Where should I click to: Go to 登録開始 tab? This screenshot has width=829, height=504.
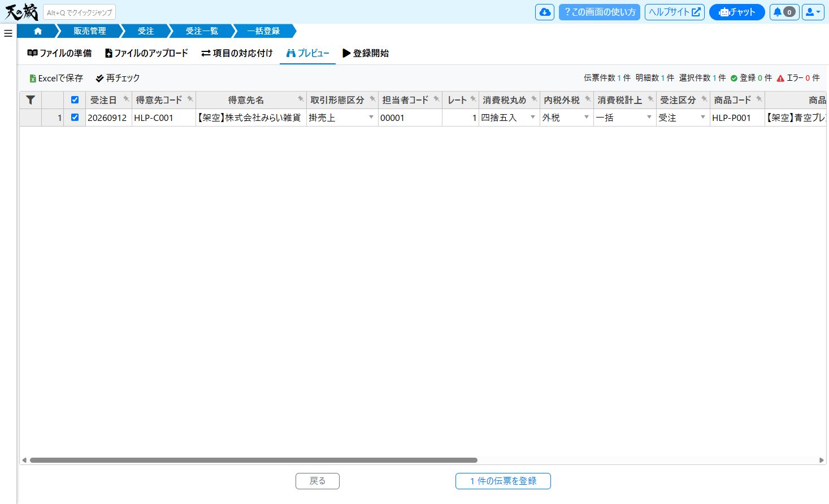click(366, 53)
